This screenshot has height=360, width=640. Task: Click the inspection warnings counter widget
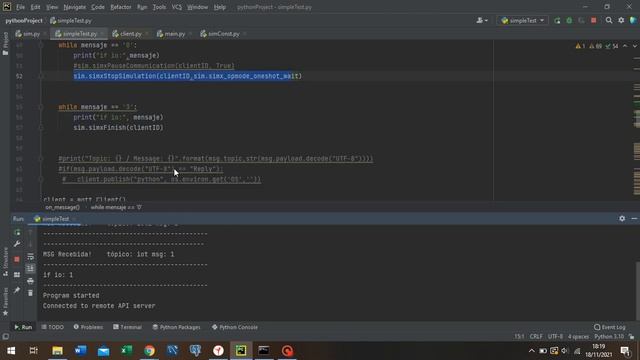point(596,46)
